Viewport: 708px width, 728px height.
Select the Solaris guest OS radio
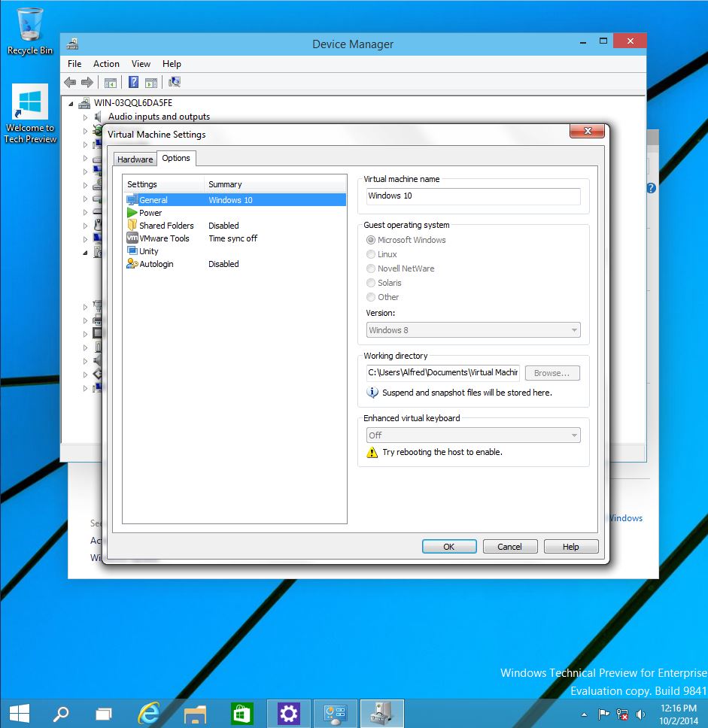(x=371, y=283)
